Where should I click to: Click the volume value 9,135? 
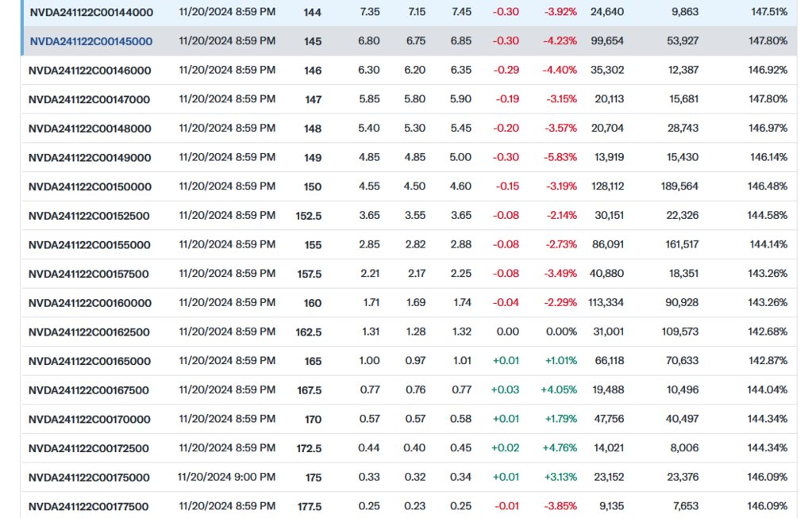(612, 506)
